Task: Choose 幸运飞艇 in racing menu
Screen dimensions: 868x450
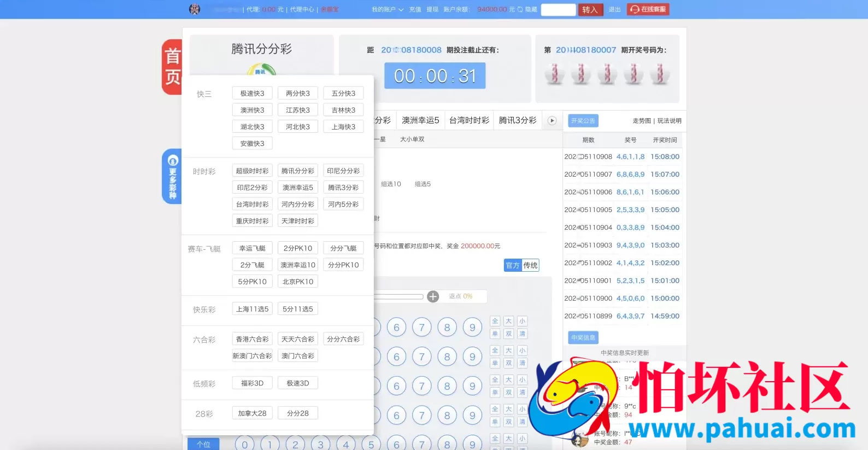Action: tap(252, 248)
